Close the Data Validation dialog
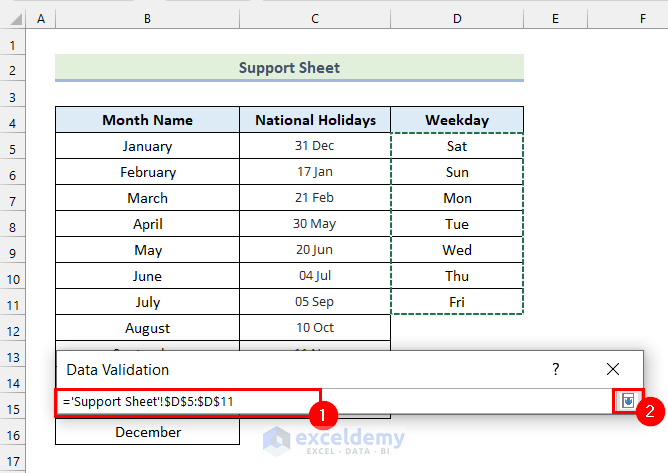The width and height of the screenshot is (668, 473). point(613,369)
